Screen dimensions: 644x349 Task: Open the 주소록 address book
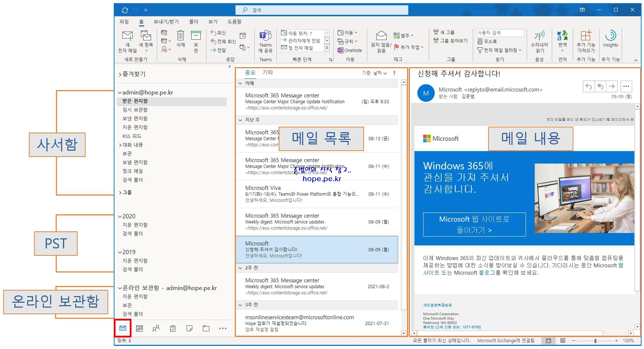click(x=487, y=41)
